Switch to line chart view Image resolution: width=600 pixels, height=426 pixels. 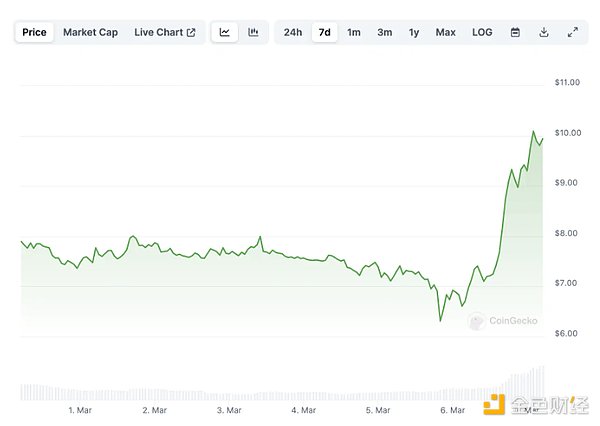coord(225,32)
